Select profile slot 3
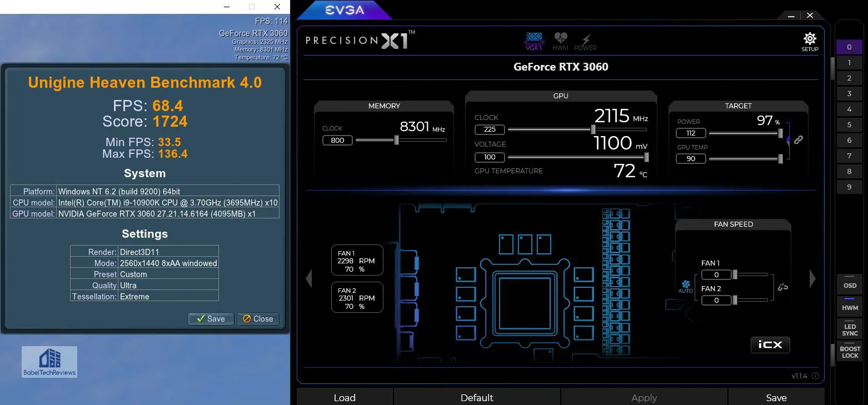868x405 pixels. pyautogui.click(x=849, y=94)
